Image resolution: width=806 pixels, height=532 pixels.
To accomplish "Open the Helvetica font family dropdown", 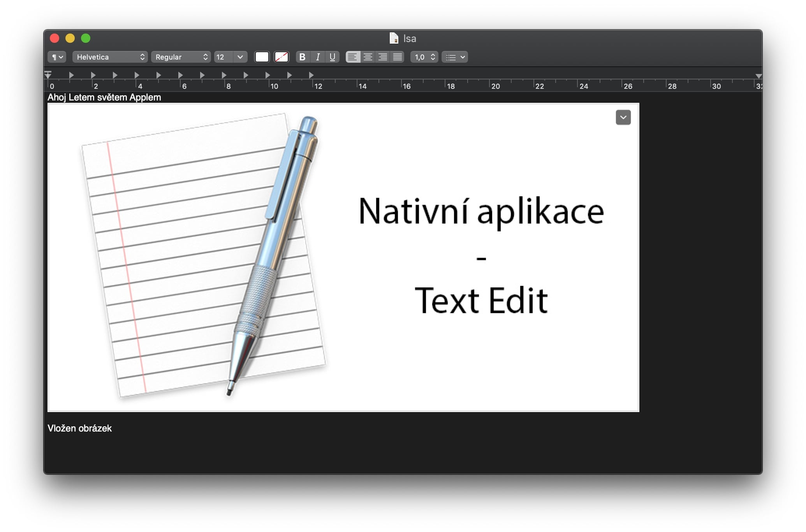I will click(x=110, y=57).
